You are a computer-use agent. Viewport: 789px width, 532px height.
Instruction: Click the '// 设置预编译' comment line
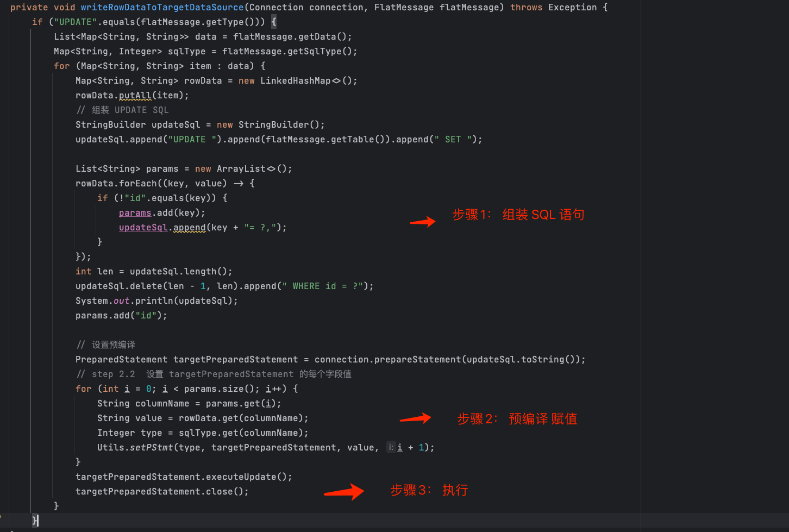[106, 345]
